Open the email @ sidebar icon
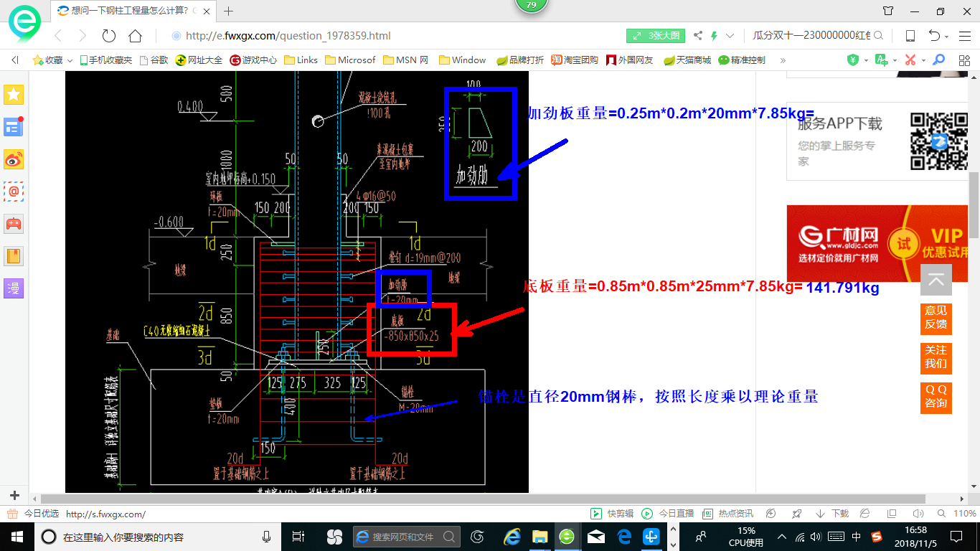The image size is (980, 551). pos(14,192)
